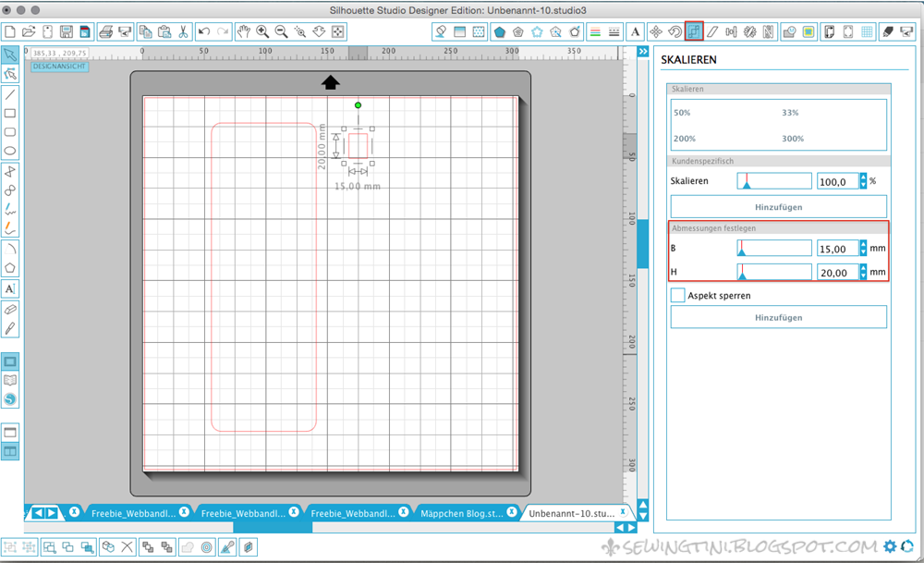The image size is (924, 563).
Task: Cut selection with the scissors icon
Action: pyautogui.click(x=183, y=31)
